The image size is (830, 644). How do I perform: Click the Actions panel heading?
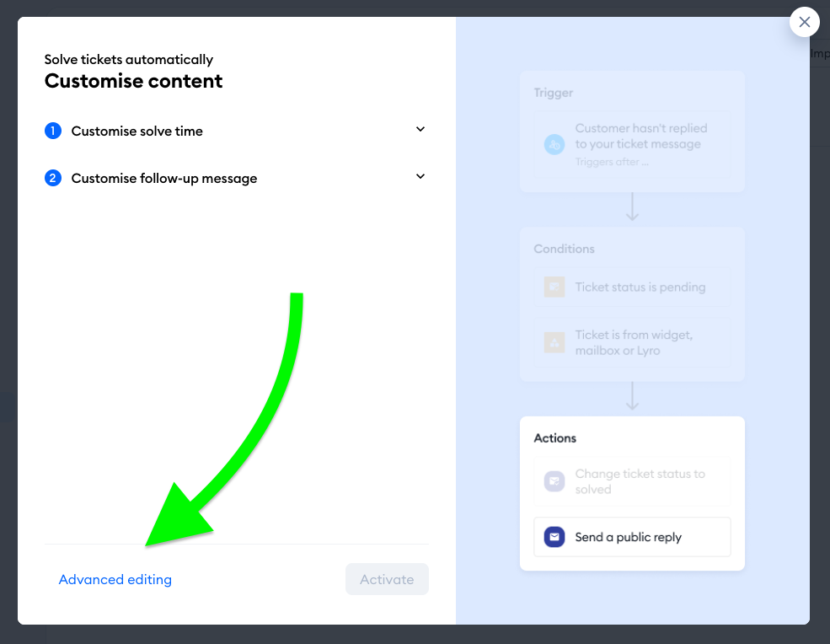(x=554, y=438)
